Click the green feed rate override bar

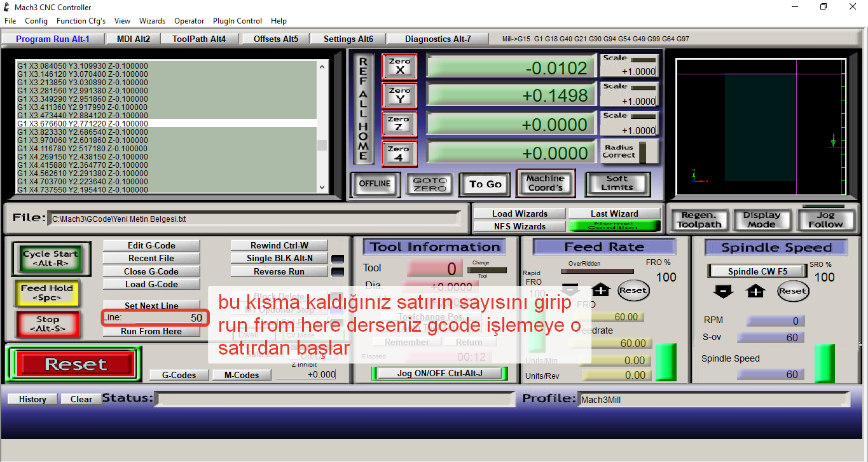(665, 362)
